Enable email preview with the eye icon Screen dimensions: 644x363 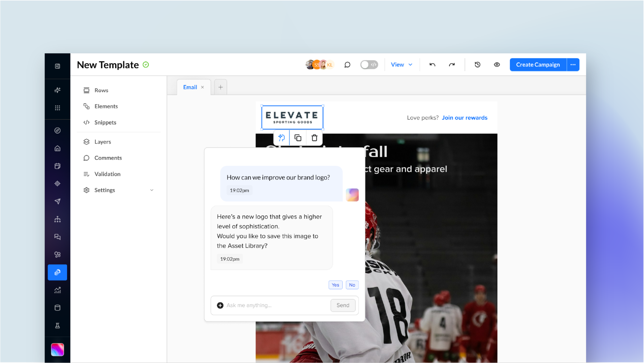coord(497,64)
